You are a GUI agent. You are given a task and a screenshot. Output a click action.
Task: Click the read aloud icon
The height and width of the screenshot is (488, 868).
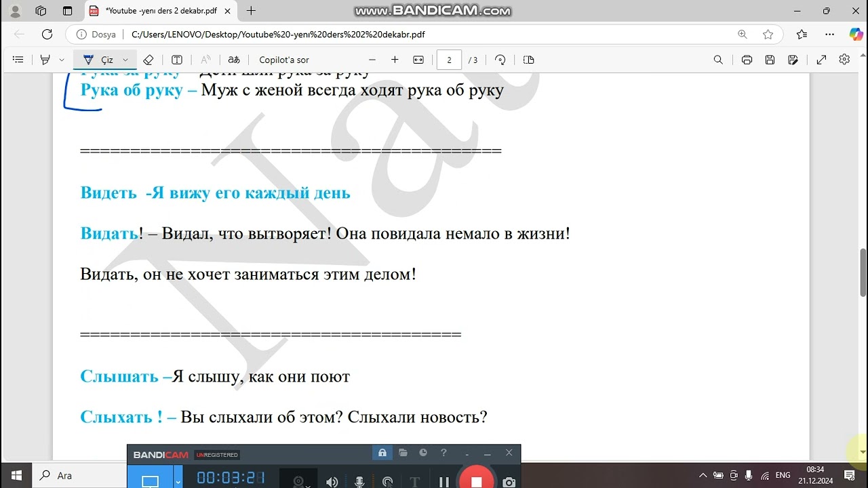coord(205,60)
